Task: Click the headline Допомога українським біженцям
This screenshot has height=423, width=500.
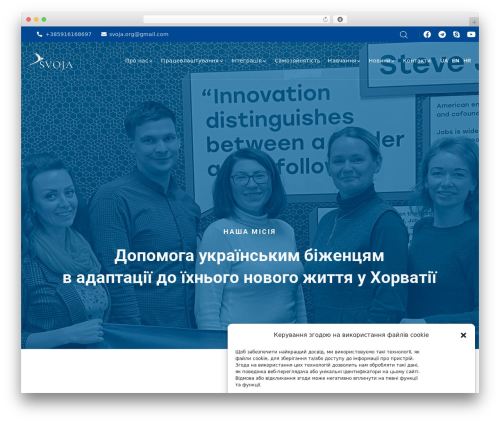Action: [249, 256]
